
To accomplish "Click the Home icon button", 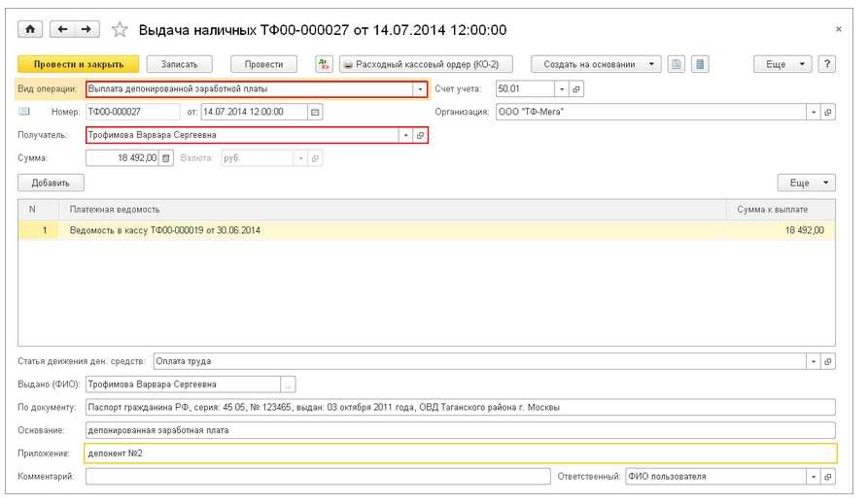I will (29, 30).
